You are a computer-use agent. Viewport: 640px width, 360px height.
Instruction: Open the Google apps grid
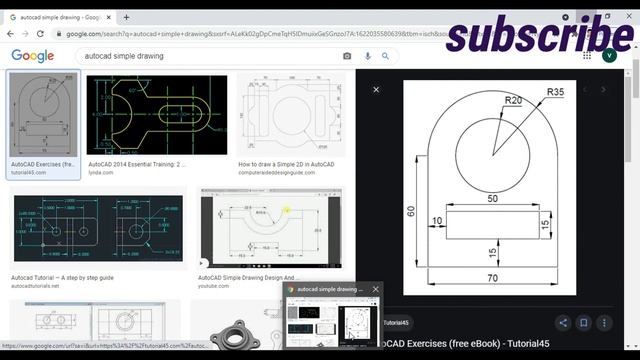587,56
